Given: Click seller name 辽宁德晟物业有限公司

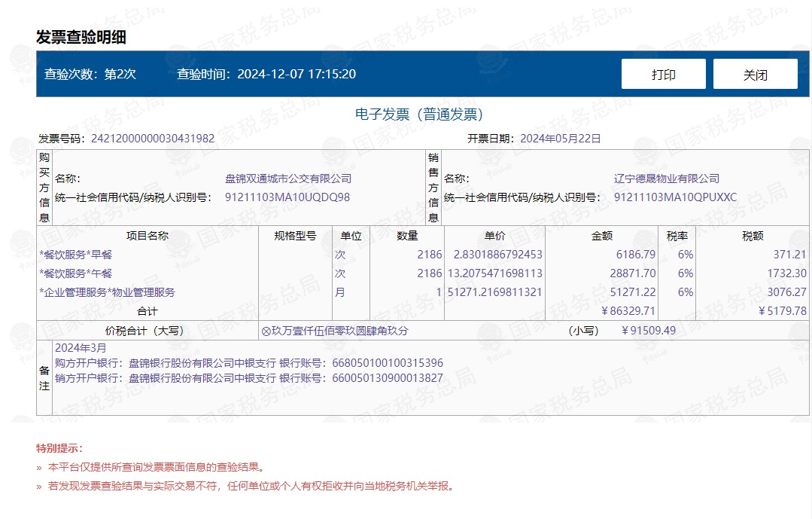Looking at the screenshot, I should coord(667,179).
